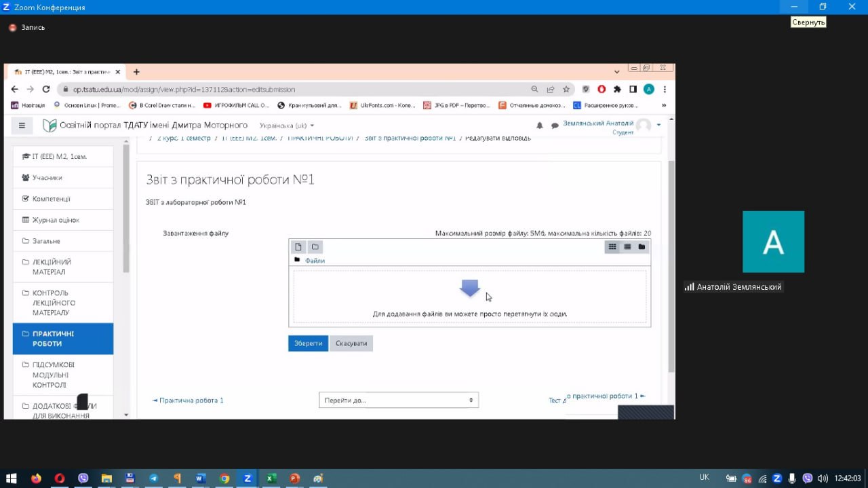Screen dimensions: 868x488
Task: Select ПРАКТИЧНІ РОБОТИ in the sidebar
Action: pyautogui.click(x=63, y=339)
